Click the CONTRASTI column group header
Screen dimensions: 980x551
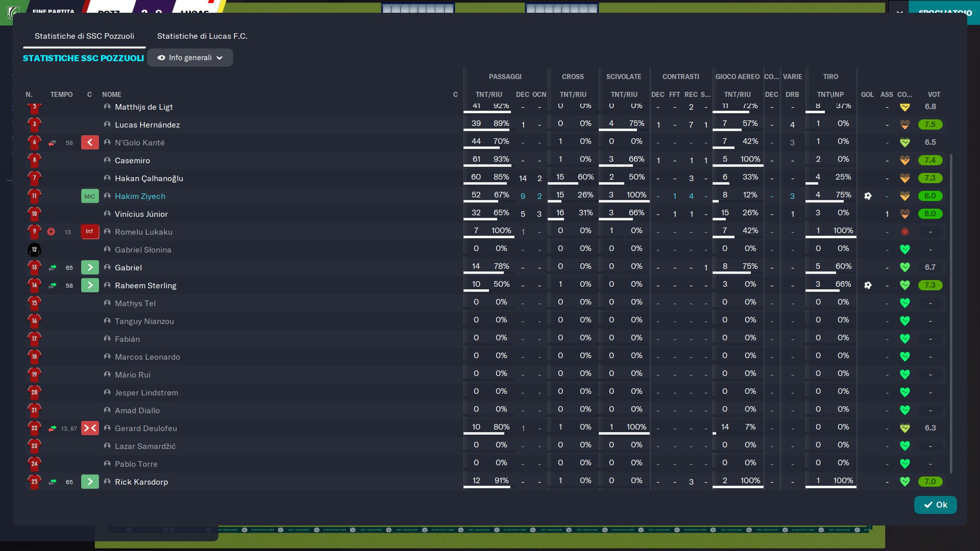(x=680, y=77)
